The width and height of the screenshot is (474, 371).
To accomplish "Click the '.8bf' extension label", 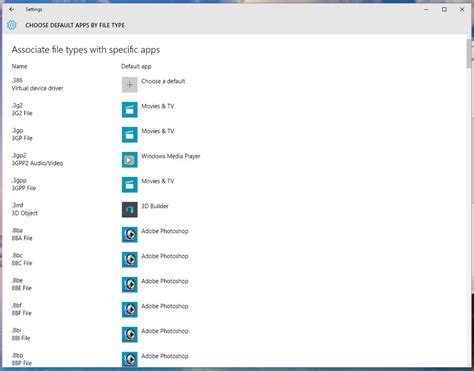I will [17, 305].
